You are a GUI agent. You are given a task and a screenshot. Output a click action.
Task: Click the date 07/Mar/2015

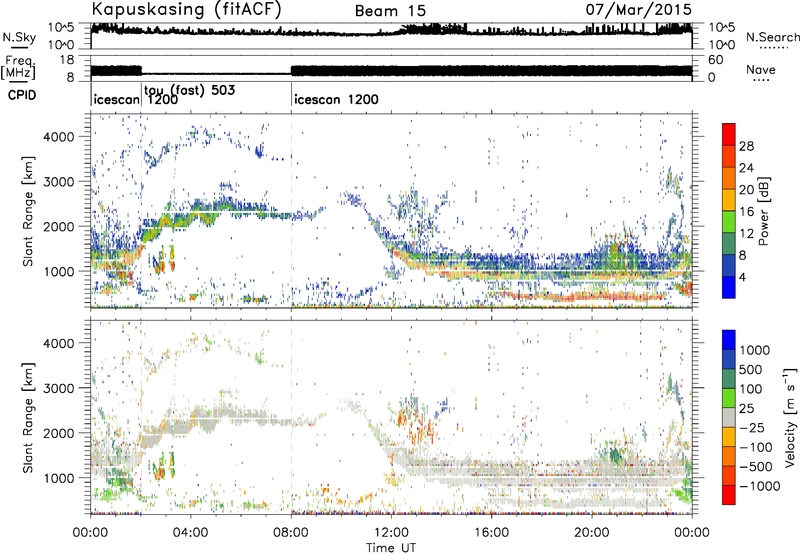coord(639,9)
